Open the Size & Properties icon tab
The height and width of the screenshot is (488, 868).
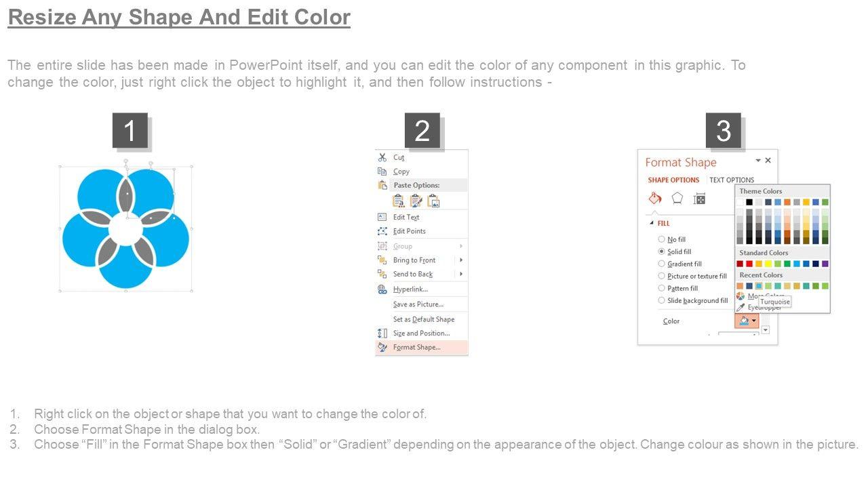[699, 198]
